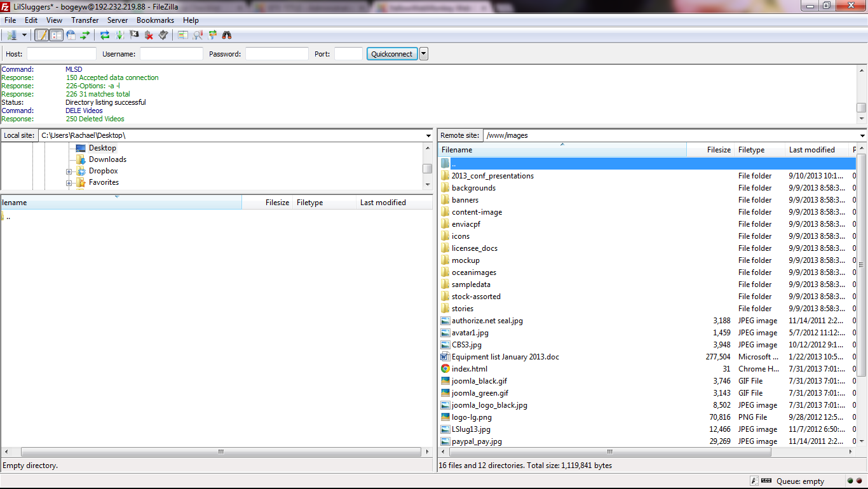Click the Port input field

pyautogui.click(x=348, y=54)
